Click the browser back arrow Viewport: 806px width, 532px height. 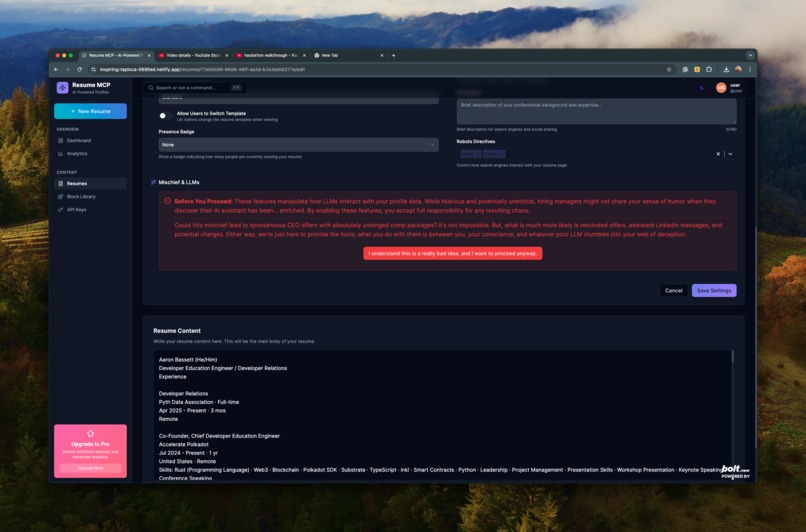pos(56,69)
